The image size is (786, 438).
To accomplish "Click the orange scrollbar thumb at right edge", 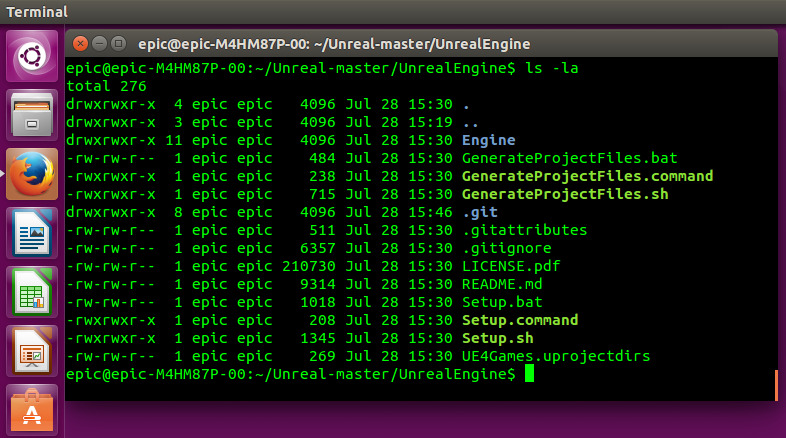I will coord(776,385).
